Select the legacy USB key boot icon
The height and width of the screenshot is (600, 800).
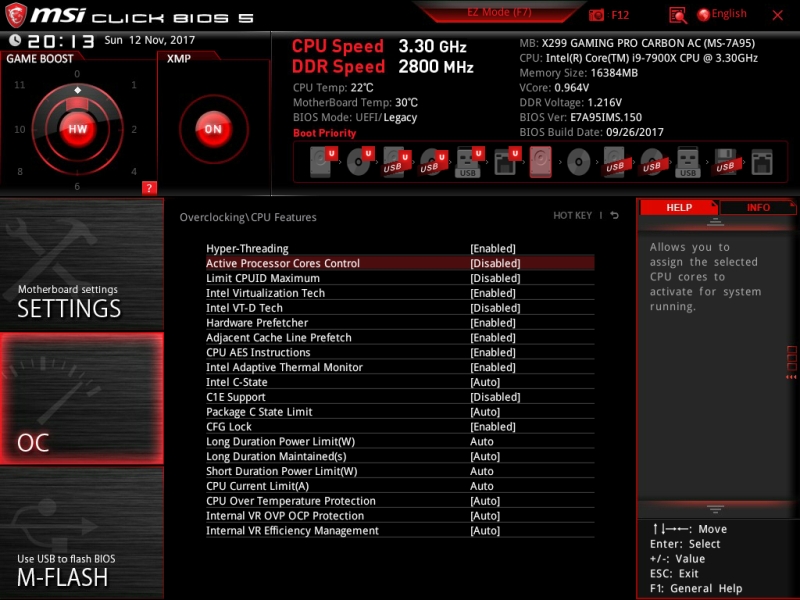point(688,162)
